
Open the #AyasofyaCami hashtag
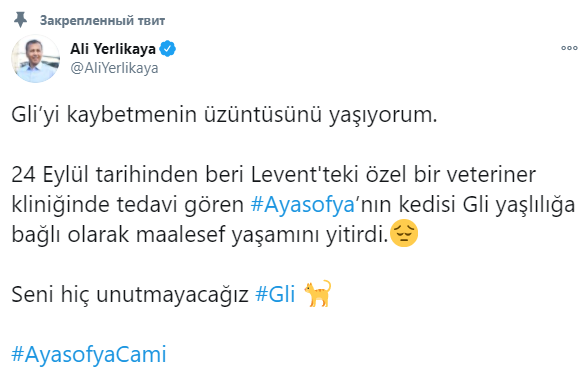pos(89,354)
